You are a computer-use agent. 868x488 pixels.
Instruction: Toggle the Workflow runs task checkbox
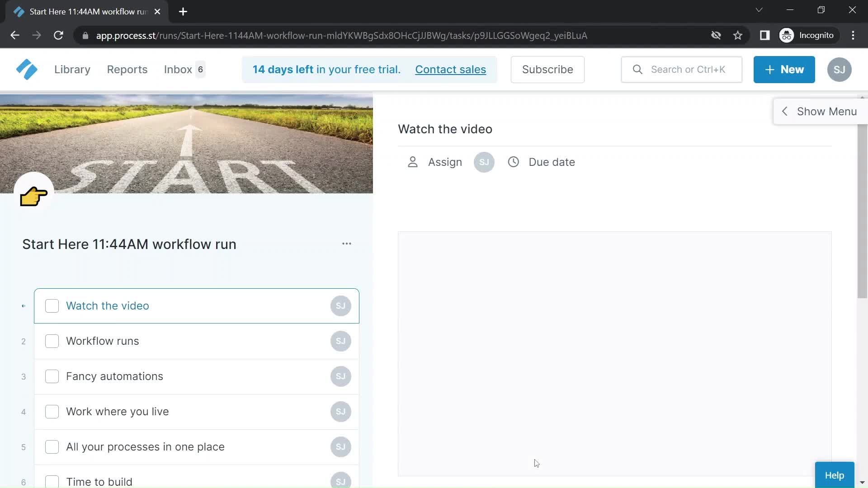click(x=51, y=341)
